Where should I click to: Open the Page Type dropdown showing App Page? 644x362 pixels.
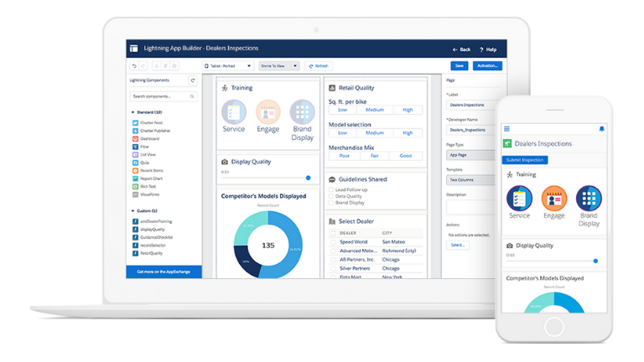[470, 155]
